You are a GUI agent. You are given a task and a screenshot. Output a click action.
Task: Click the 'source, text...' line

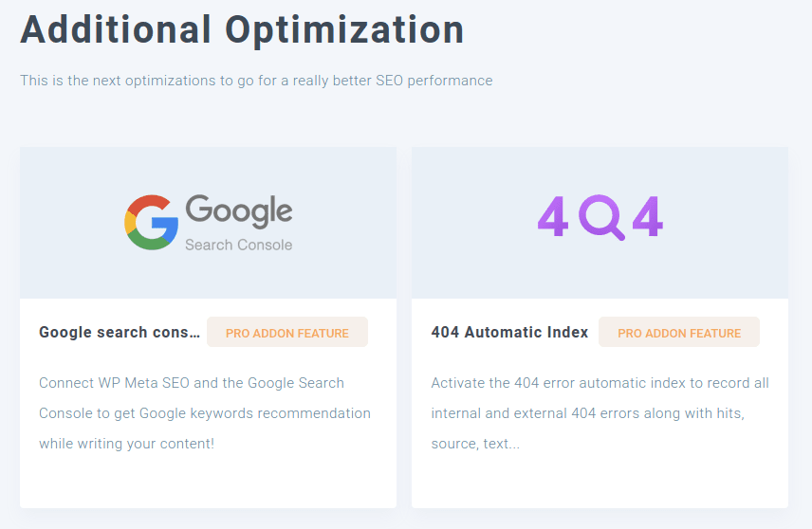pyautogui.click(x=475, y=444)
